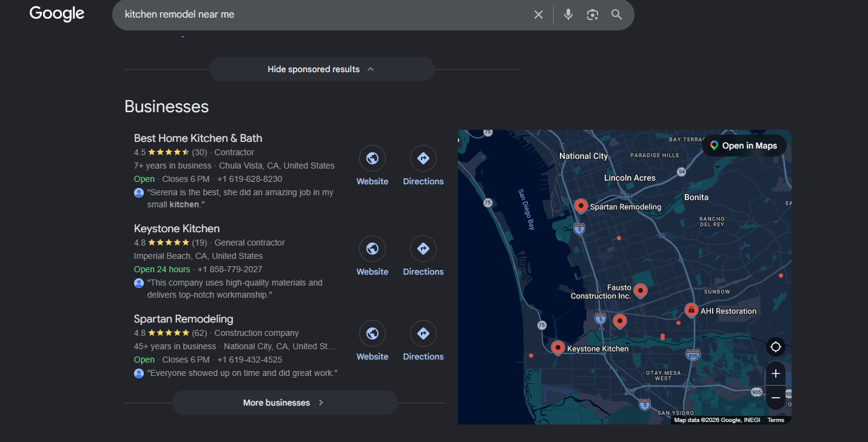Open the Keystone Kitchen business listing title
The height and width of the screenshot is (442, 868).
(177, 229)
